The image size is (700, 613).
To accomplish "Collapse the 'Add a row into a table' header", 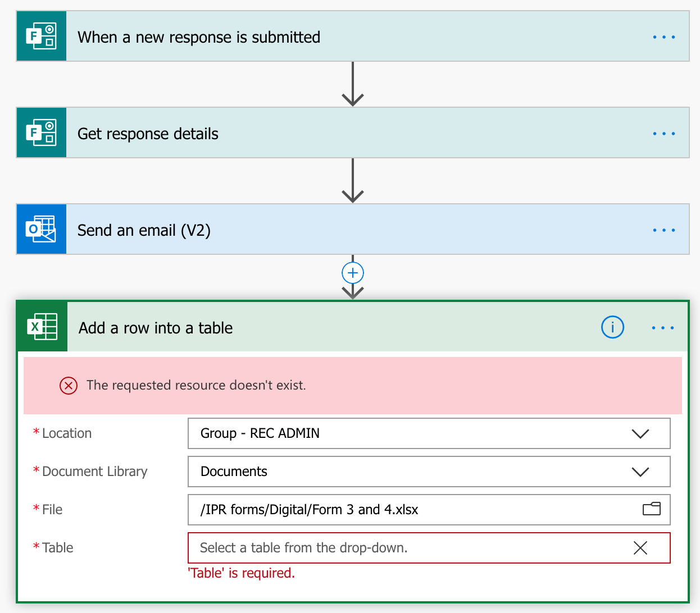I will coord(353,327).
